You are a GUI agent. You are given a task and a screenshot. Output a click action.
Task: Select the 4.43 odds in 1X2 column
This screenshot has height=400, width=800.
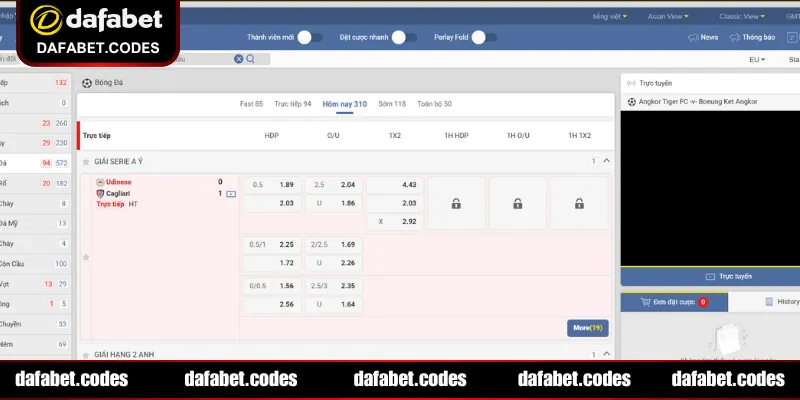[395, 185]
